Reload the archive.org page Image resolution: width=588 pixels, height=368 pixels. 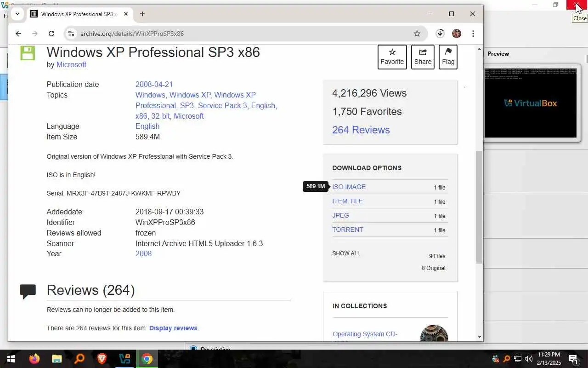pos(51,34)
